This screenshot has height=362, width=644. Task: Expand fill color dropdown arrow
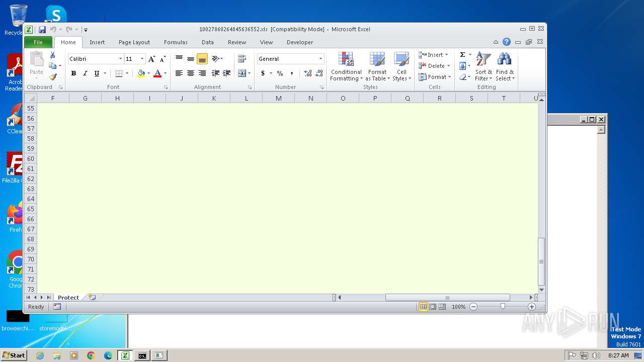[148, 73]
